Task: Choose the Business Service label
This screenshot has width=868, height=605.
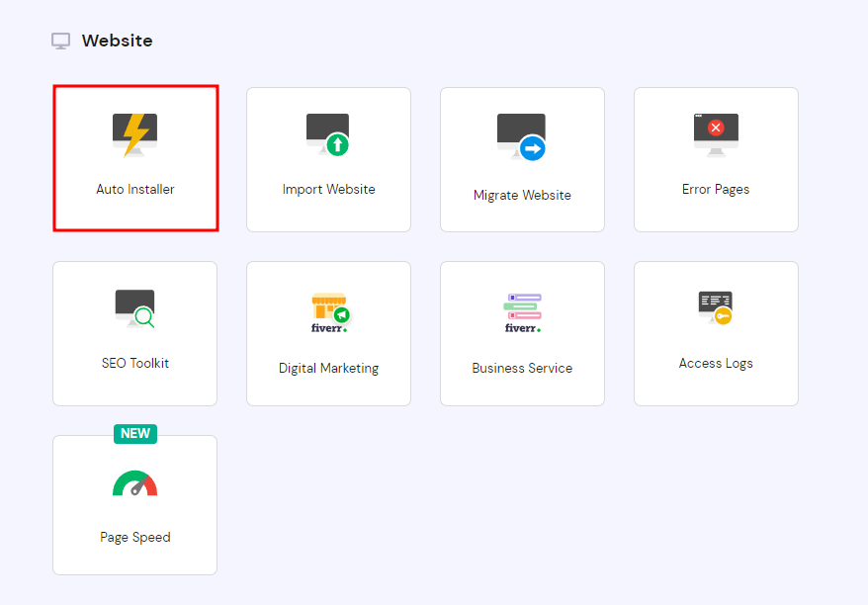Action: pos(522,368)
